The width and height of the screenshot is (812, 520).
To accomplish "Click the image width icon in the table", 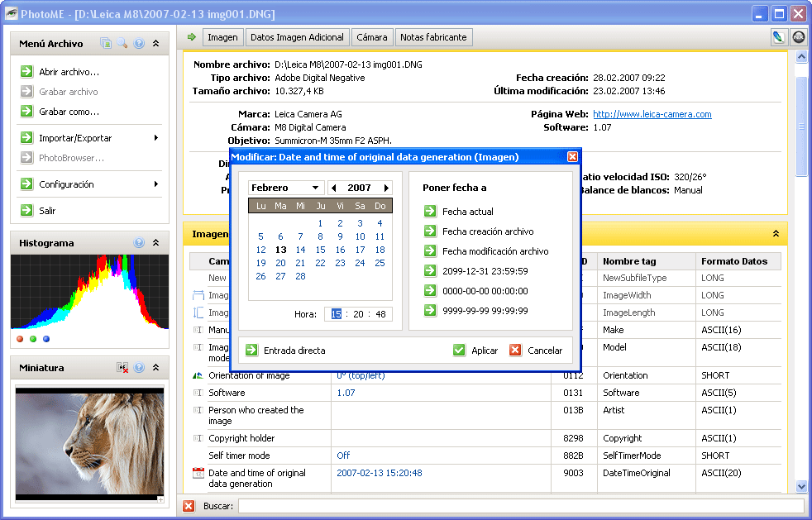I will 198,295.
